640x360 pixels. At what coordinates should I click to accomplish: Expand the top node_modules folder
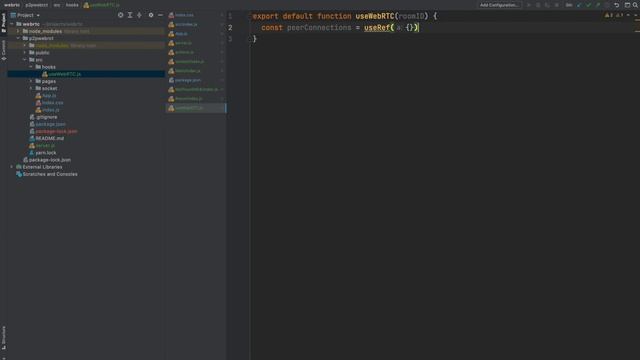pyautogui.click(x=18, y=31)
